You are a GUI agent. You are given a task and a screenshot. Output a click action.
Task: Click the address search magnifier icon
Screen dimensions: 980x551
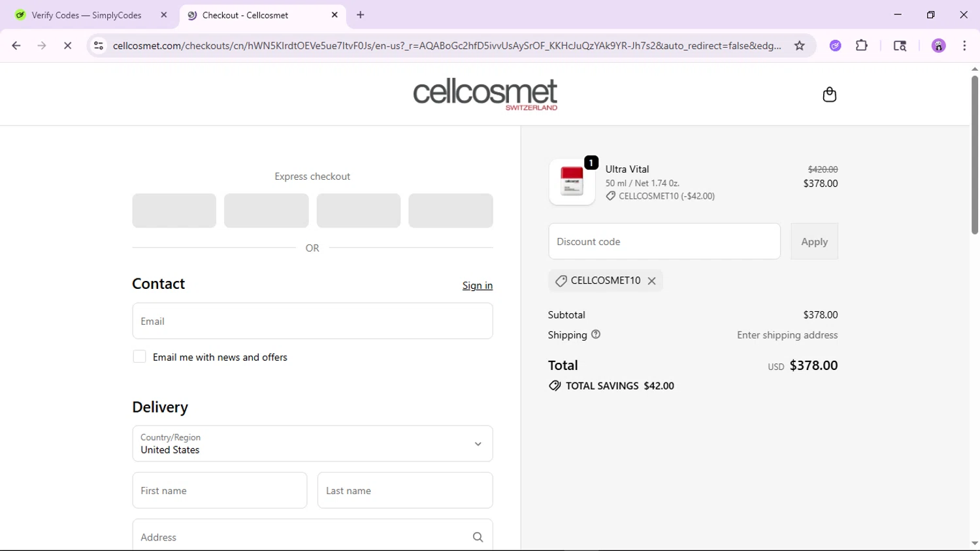click(x=478, y=537)
